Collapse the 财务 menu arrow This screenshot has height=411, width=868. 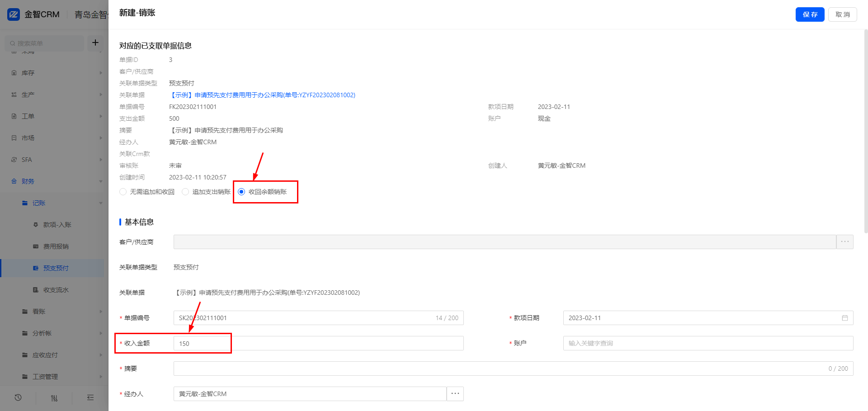(x=100, y=181)
